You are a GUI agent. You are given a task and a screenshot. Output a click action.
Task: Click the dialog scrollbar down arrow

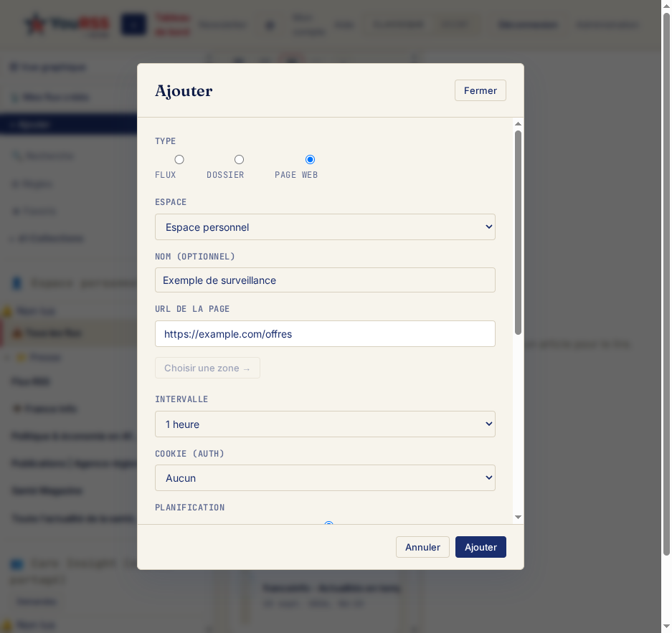(518, 518)
